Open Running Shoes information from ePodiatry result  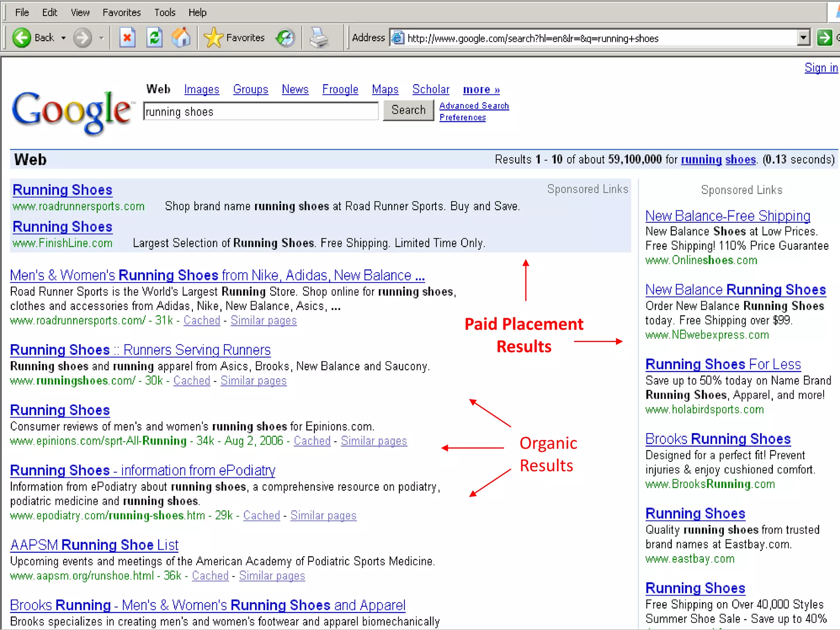click(143, 470)
